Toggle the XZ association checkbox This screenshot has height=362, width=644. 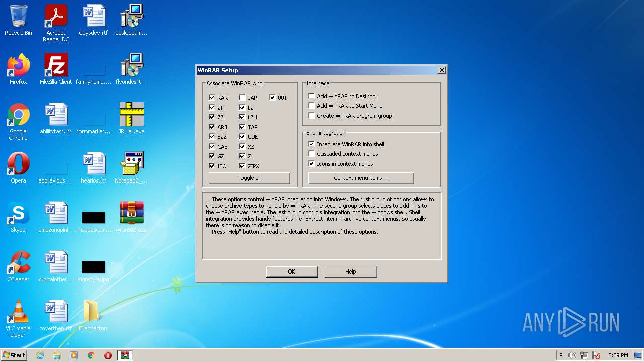[242, 146]
